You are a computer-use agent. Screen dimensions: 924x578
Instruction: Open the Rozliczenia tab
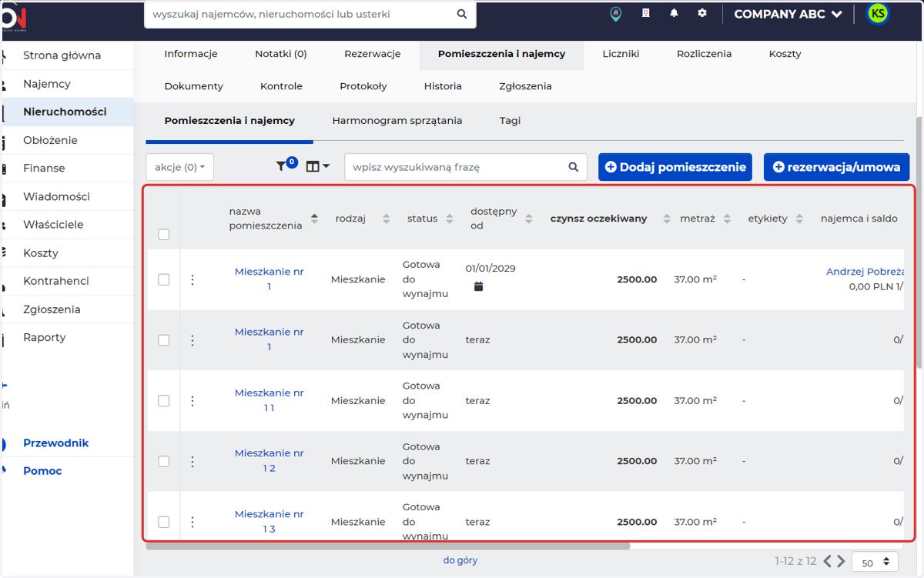tap(705, 54)
